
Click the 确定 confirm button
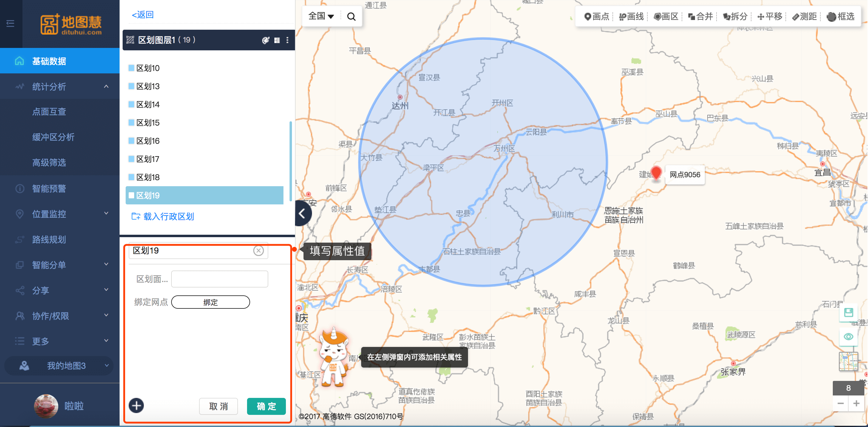coord(266,406)
